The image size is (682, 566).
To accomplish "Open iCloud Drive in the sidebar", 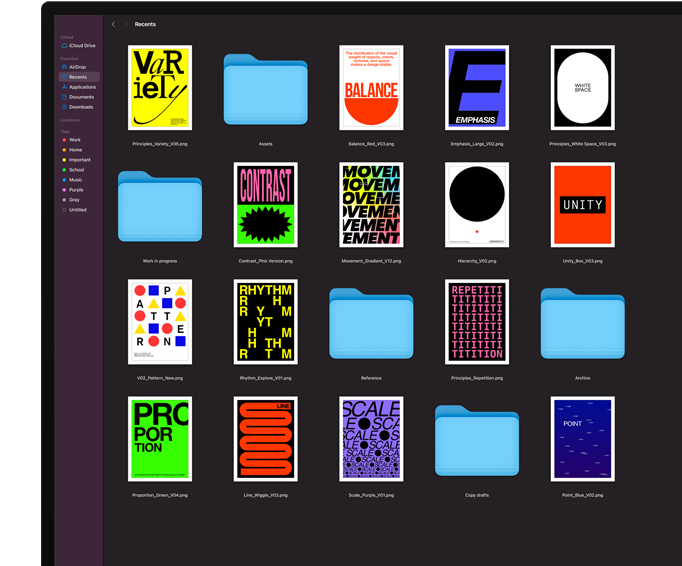I will point(80,45).
